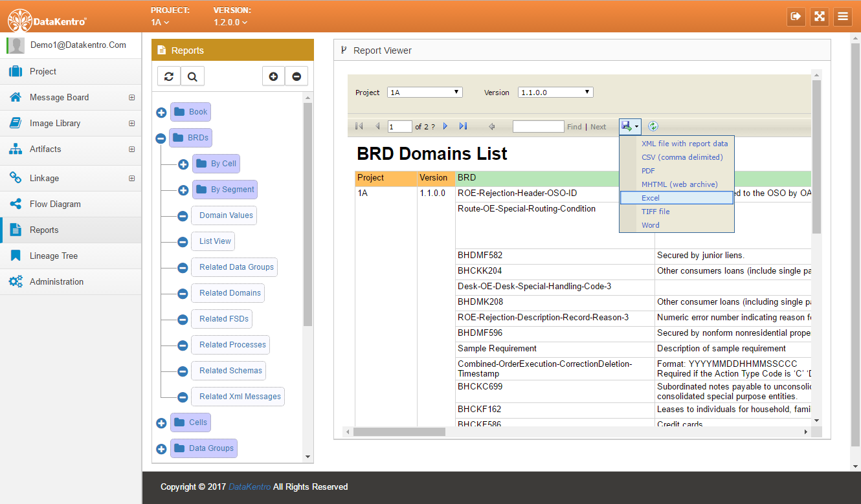The width and height of the screenshot is (861, 504).
Task: Open report Project select box
Action: [x=425, y=93]
